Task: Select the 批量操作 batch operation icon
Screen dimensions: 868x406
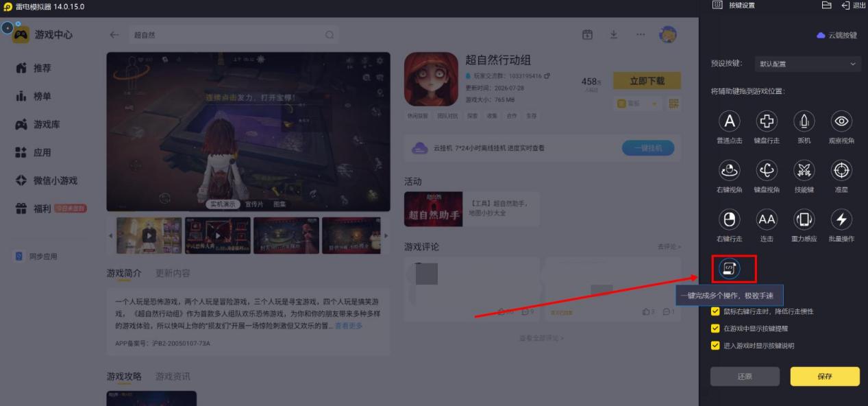Action: [841, 219]
